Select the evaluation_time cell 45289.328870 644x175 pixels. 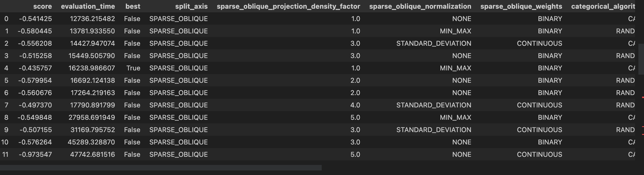coord(91,142)
